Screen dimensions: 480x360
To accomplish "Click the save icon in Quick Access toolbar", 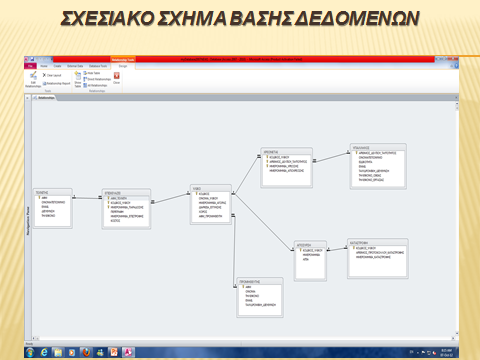I will pyautogui.click(x=32, y=59).
